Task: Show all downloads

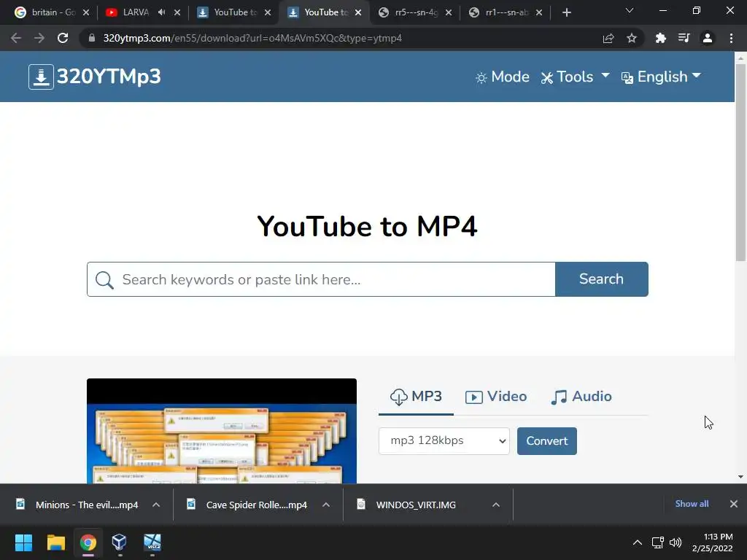Action: point(692,504)
